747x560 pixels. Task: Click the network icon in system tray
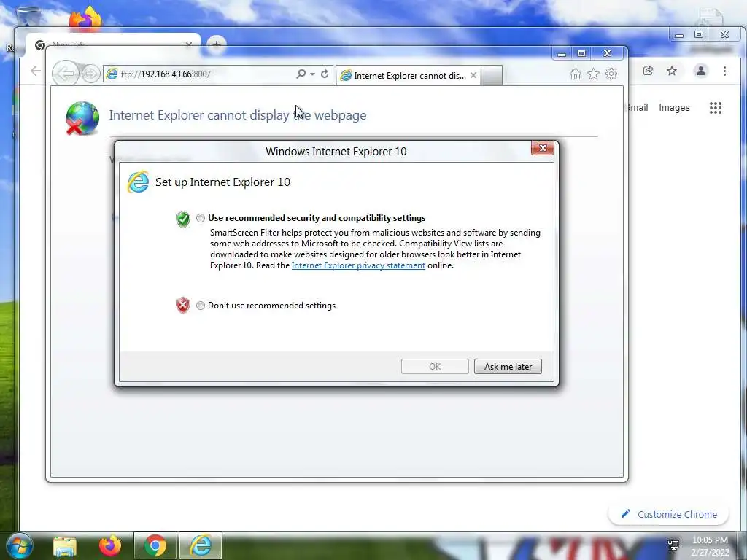click(673, 545)
